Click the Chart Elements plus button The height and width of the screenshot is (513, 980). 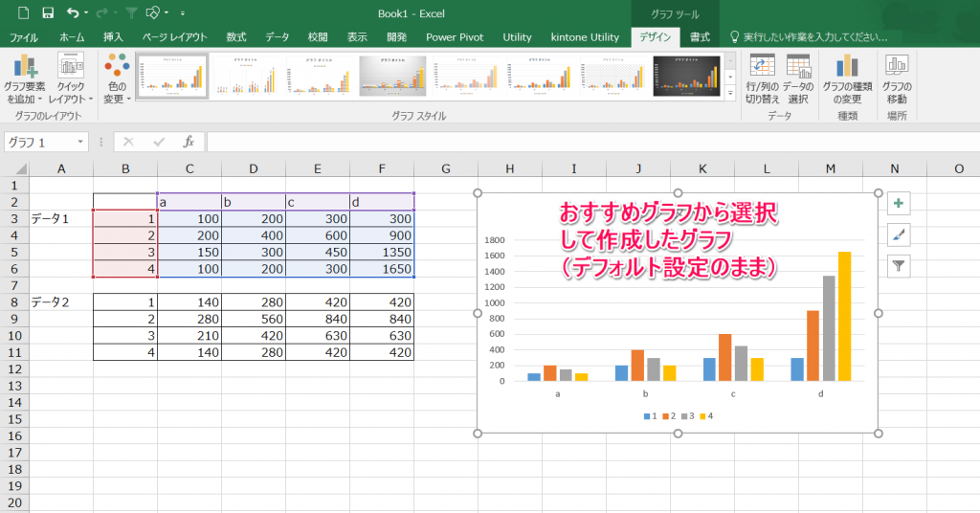pyautogui.click(x=898, y=203)
